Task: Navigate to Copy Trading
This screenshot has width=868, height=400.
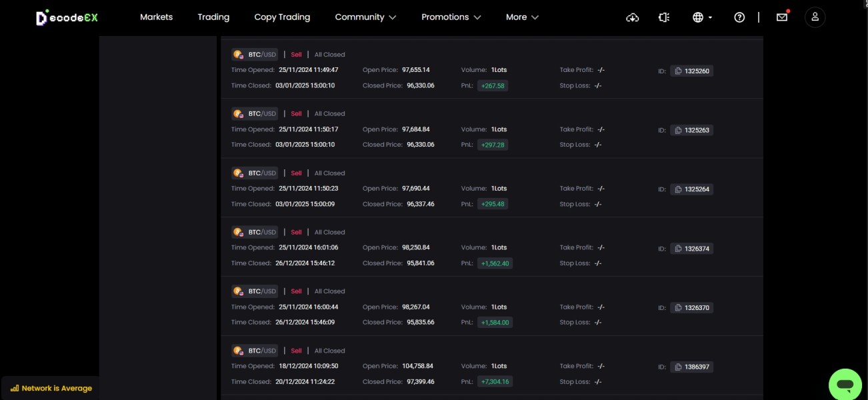Action: tap(282, 17)
